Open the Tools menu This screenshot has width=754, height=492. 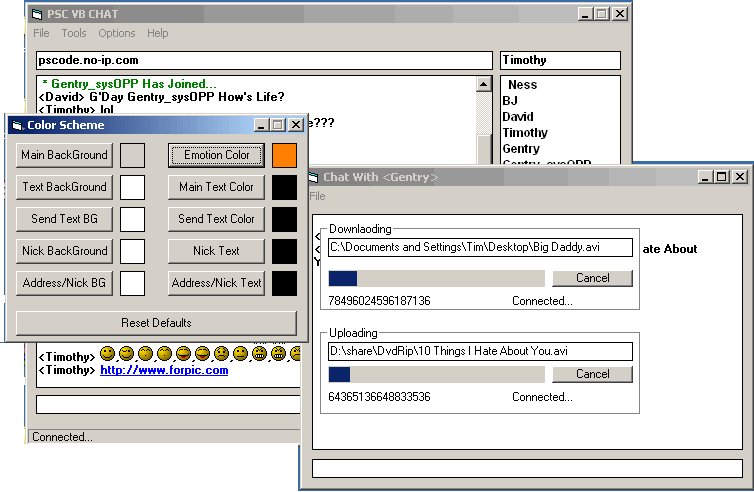74,33
